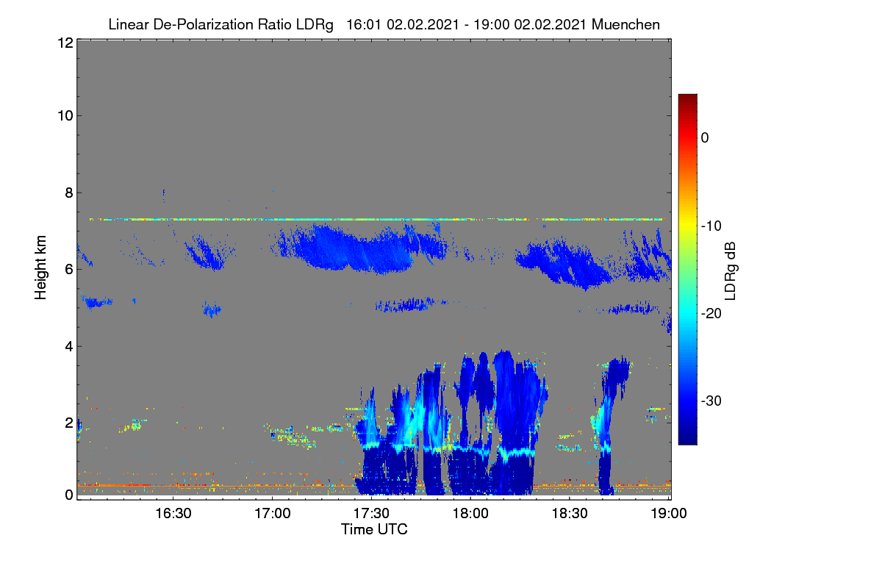Click the LDRg dB colorbar title
The height and width of the screenshot is (588, 882).
click(731, 269)
